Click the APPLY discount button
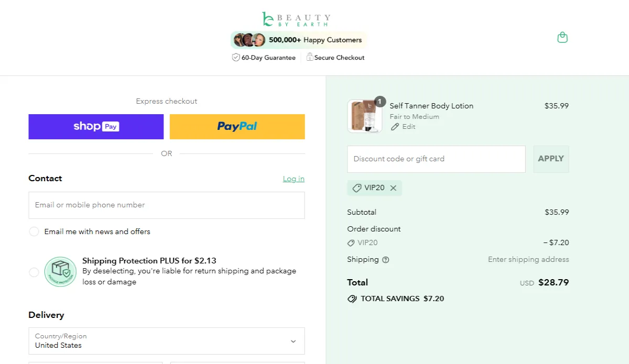Screen dimensions: 629x364 click(551, 159)
